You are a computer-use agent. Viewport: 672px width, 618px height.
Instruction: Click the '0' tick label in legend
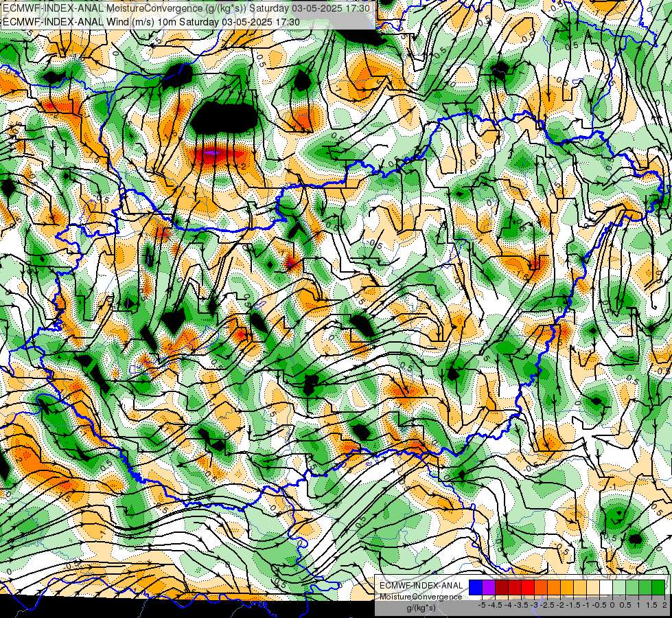(612, 605)
